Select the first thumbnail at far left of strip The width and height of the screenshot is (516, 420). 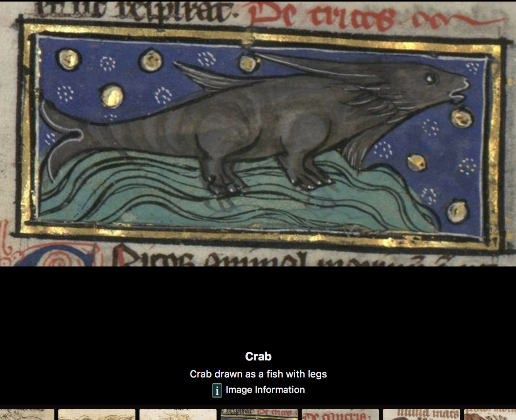26,415
